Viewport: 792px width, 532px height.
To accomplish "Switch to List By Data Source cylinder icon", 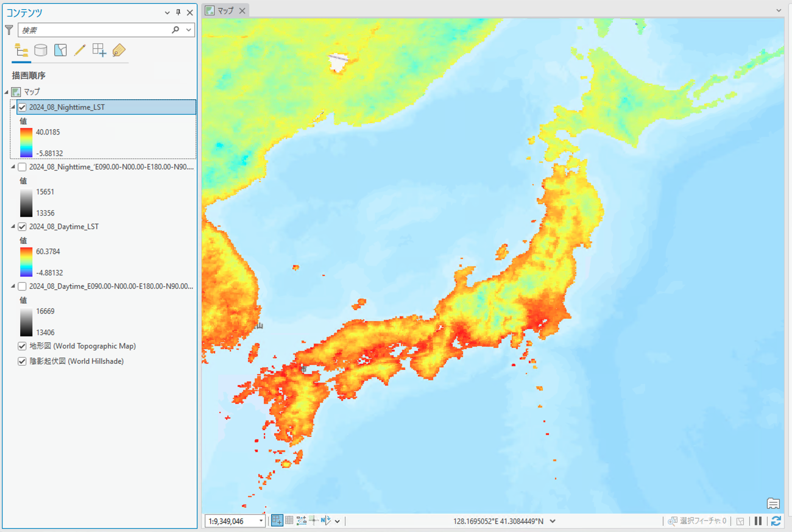I will (41, 50).
